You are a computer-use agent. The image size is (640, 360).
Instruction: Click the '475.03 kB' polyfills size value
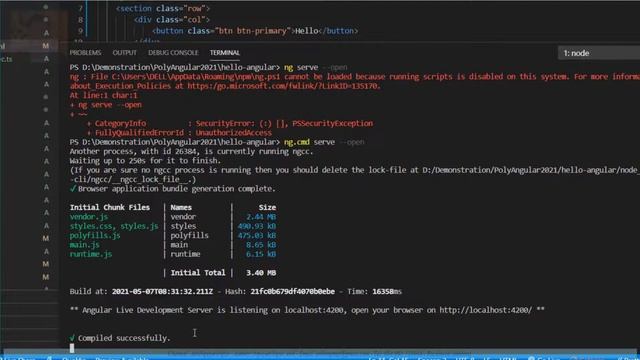[257, 236]
